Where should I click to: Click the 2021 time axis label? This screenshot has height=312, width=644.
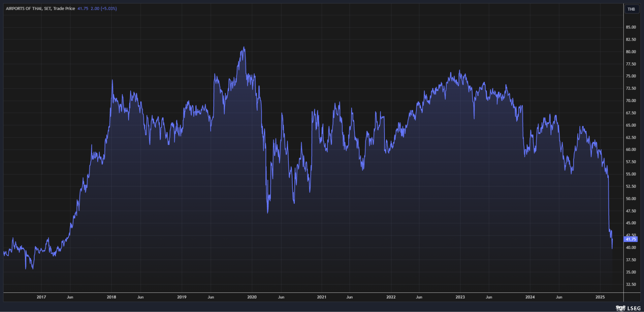point(322,297)
